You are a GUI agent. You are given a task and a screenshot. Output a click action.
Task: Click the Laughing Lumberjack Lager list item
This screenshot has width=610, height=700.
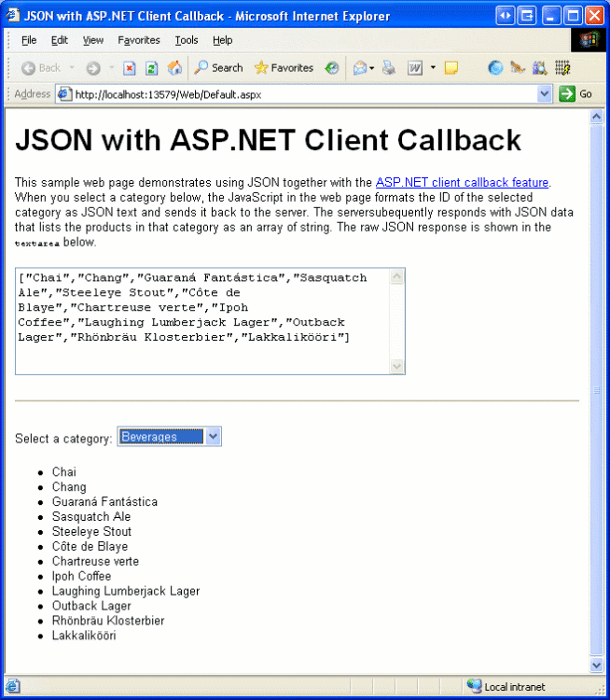tap(126, 591)
